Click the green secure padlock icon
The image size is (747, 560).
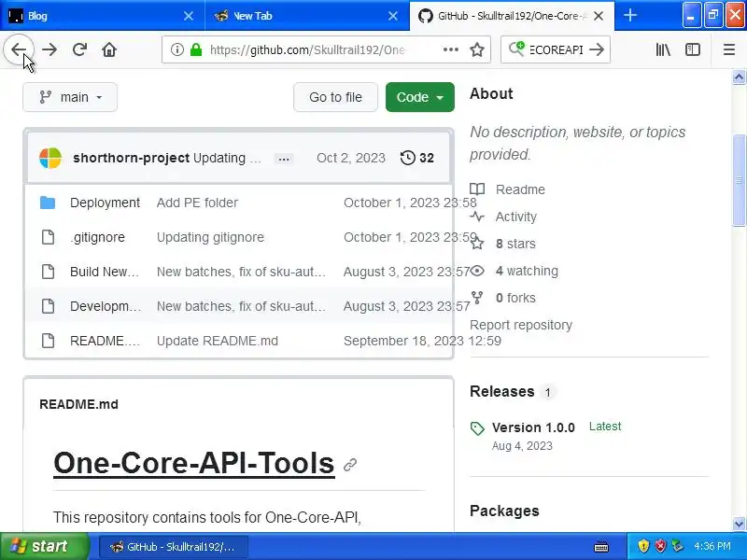tap(196, 49)
